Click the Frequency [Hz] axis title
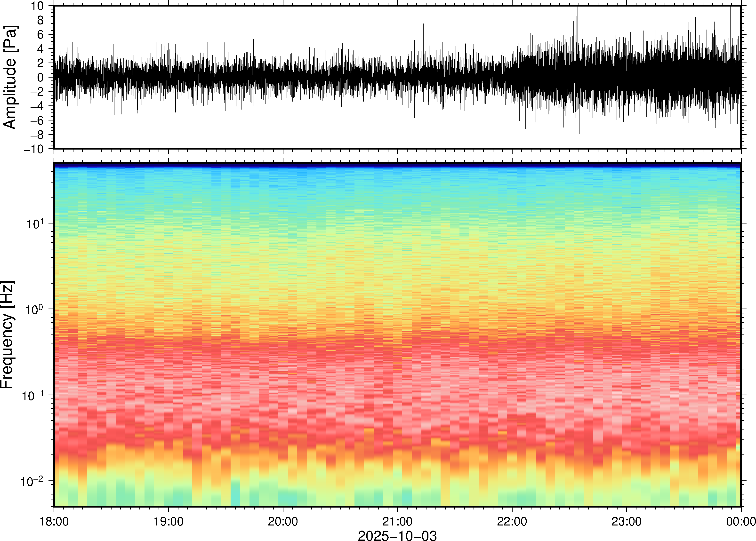The height and width of the screenshot is (541, 756). click(x=7, y=335)
